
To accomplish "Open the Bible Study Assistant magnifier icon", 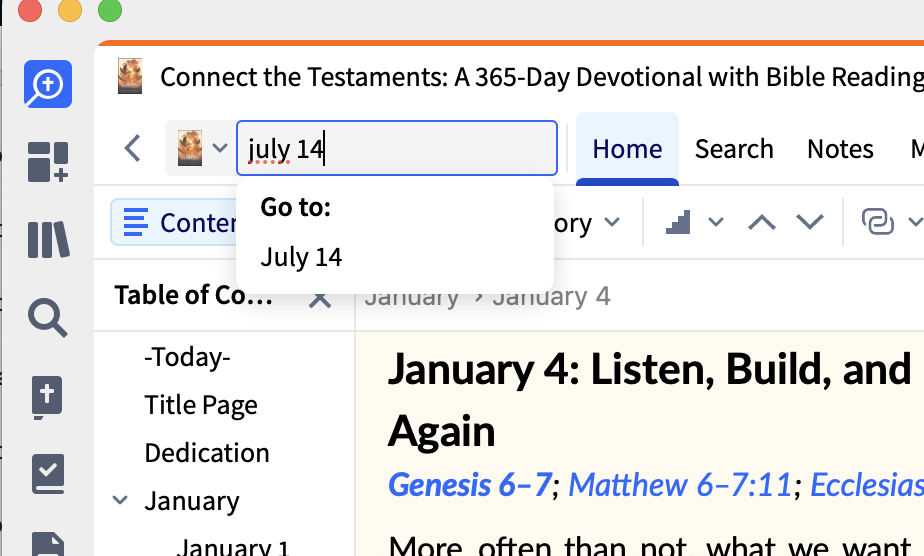I will click(x=48, y=84).
